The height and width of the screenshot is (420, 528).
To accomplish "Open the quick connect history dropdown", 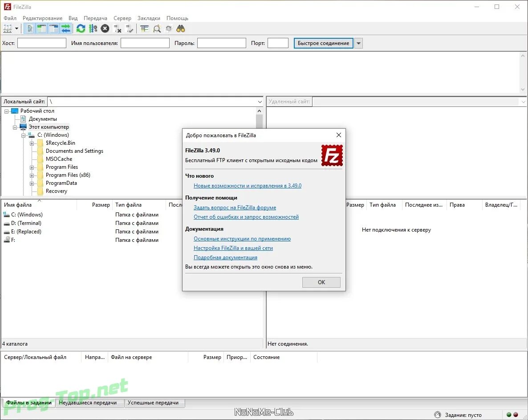I will click(x=359, y=43).
